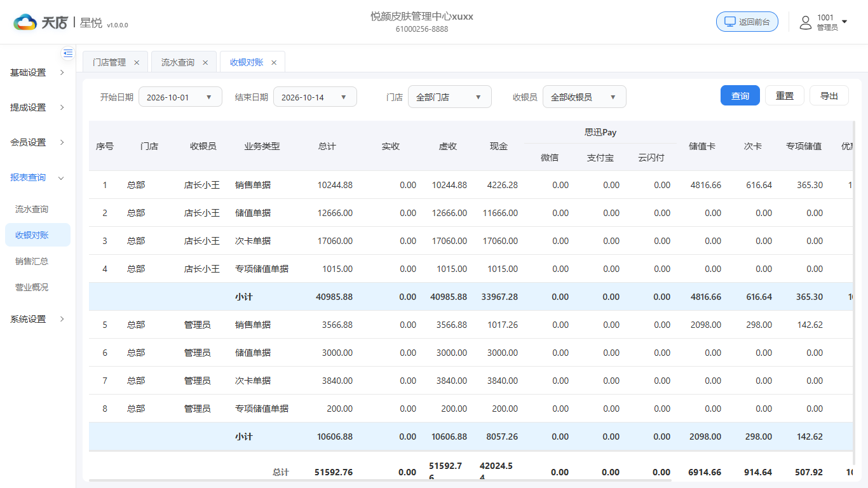Image resolution: width=868 pixels, height=488 pixels.
Task: Click the 云闪付 column header
Action: [x=651, y=158]
